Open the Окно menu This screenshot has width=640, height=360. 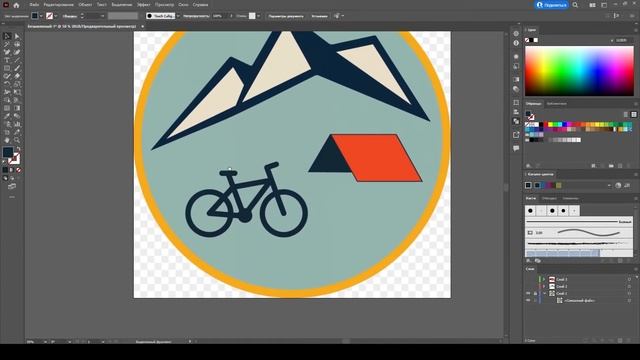click(183, 5)
